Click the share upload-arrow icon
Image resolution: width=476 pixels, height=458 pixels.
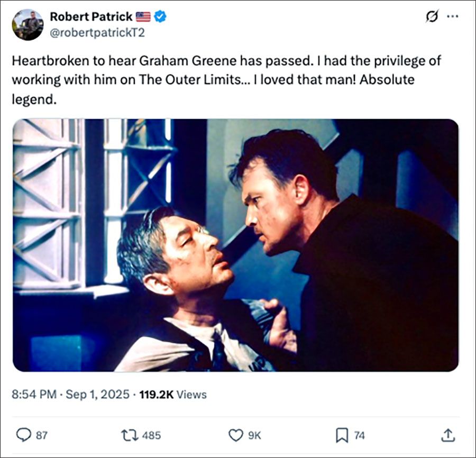(x=447, y=435)
